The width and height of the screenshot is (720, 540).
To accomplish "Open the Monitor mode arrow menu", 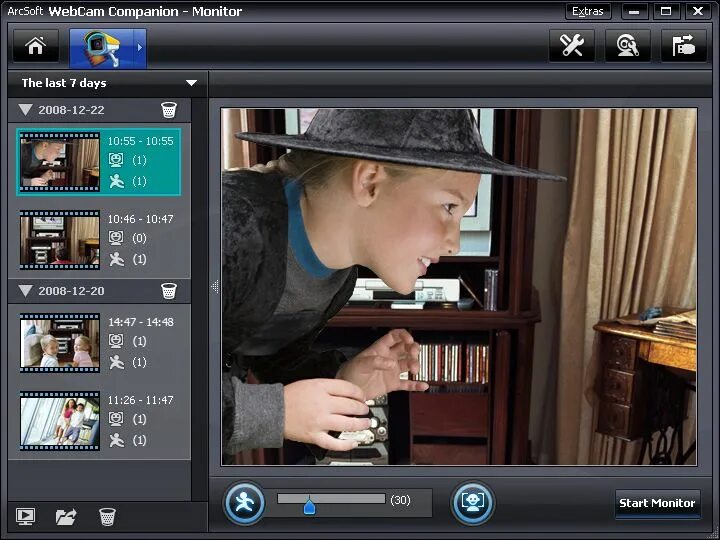I will [x=140, y=48].
